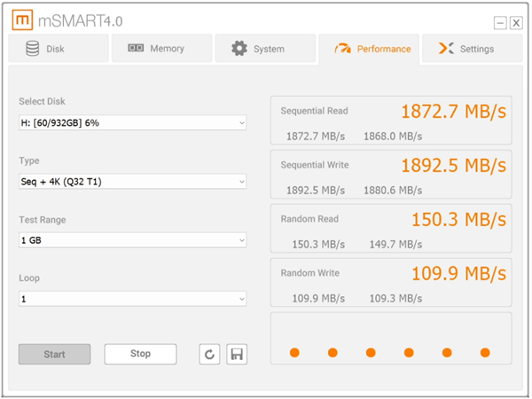Viewport: 532px width, 399px height.
Task: Click the first orange progress dot
Action: tap(294, 353)
